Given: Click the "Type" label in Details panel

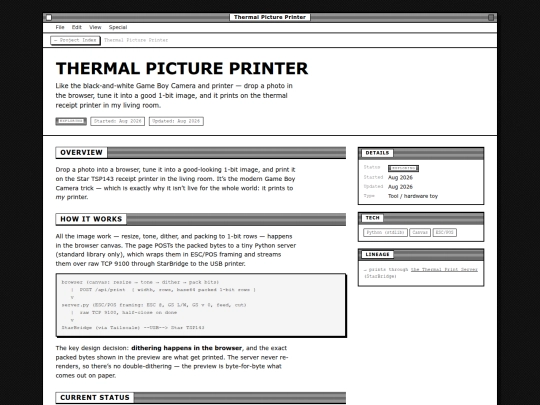Looking at the screenshot, I should point(369,196).
